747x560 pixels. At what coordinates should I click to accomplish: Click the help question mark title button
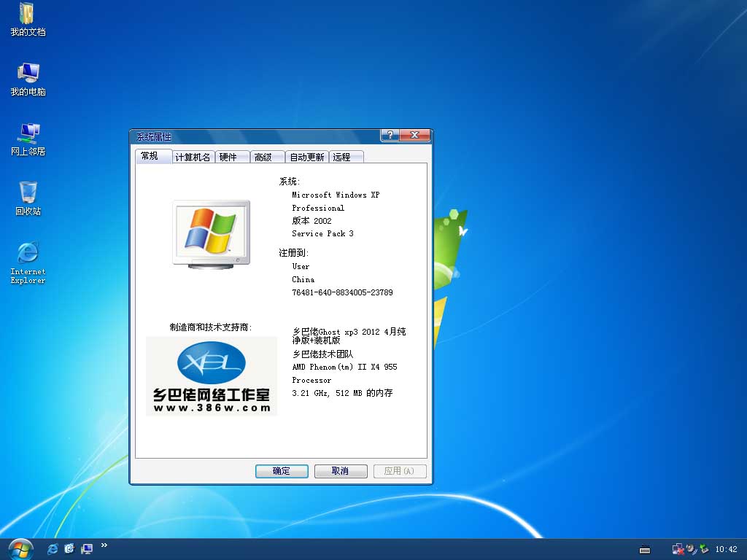pyautogui.click(x=390, y=136)
